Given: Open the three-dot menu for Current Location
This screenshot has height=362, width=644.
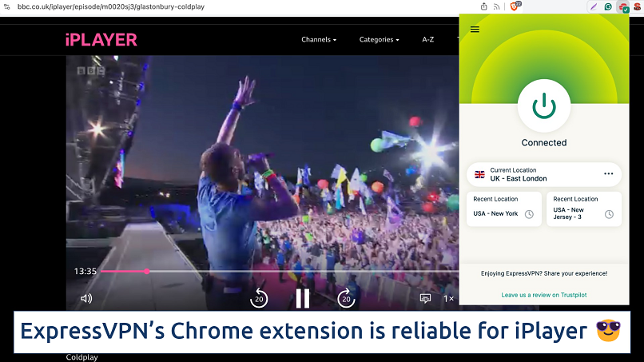Looking at the screenshot, I should (608, 174).
